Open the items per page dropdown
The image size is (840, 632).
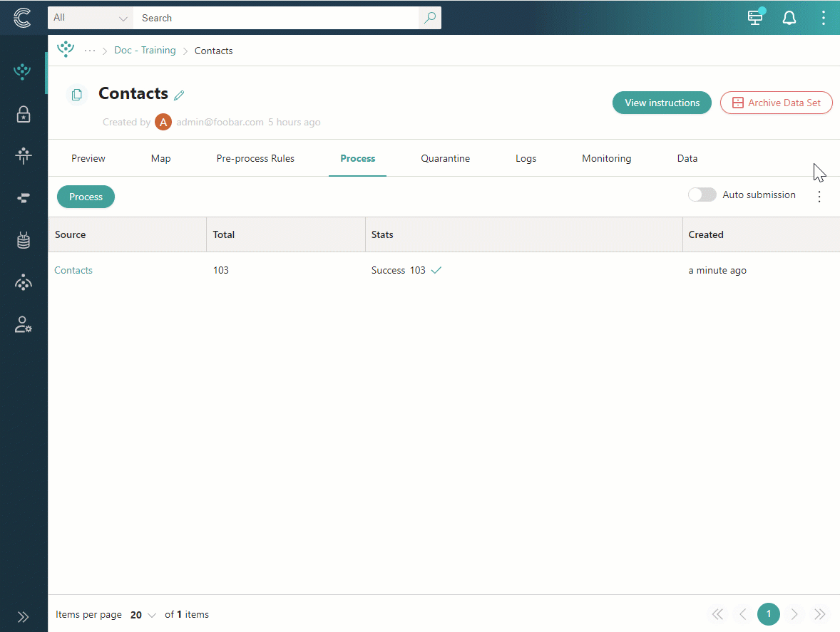click(x=142, y=614)
